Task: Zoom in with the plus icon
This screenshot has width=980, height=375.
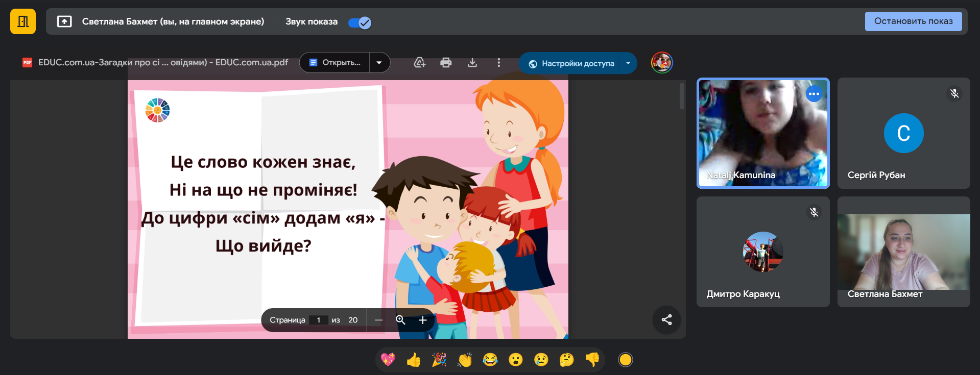Action: [422, 320]
